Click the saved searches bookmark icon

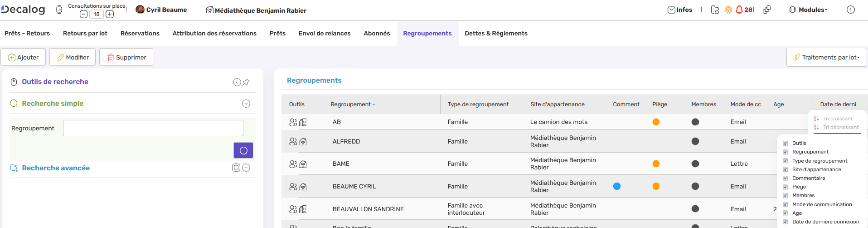[236, 168]
